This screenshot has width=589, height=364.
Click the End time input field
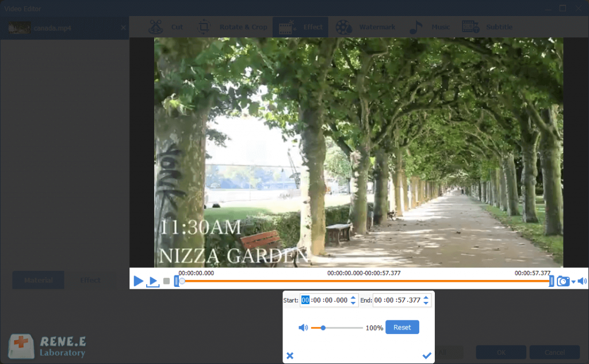click(x=397, y=300)
